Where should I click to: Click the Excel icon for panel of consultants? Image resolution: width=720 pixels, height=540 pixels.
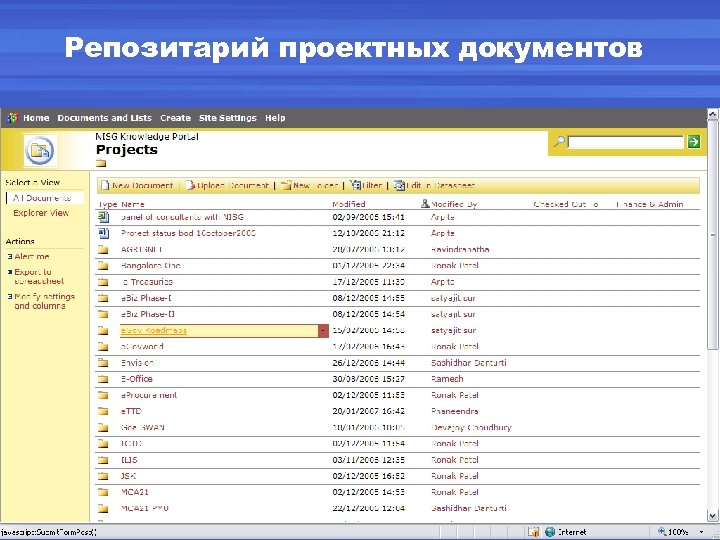(x=104, y=217)
